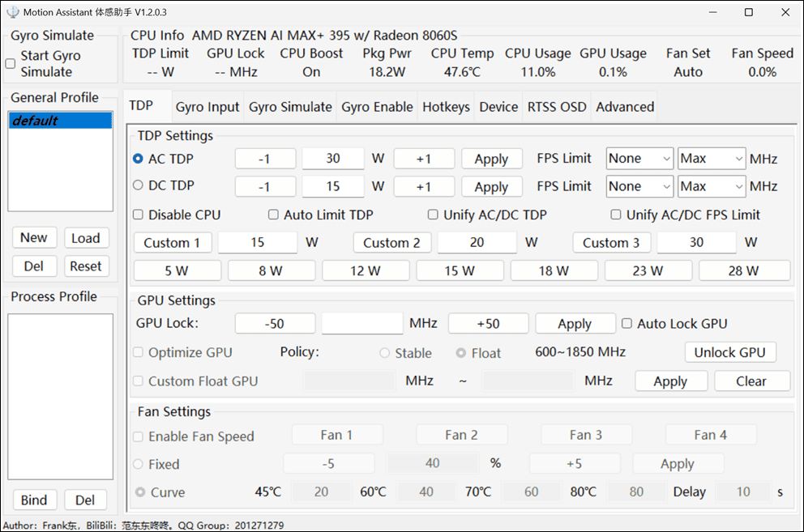Open the DC TDP FPS Limit dropdown
This screenshot has width=804, height=532.
[x=639, y=186]
